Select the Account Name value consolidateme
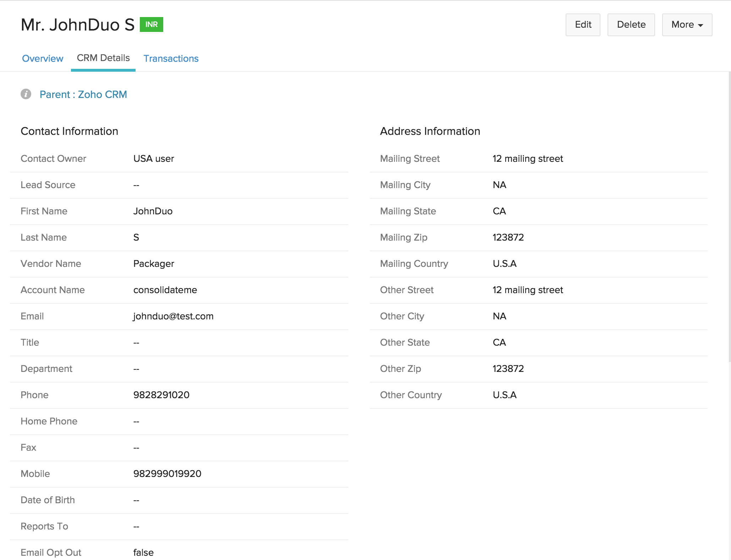 pyautogui.click(x=165, y=290)
